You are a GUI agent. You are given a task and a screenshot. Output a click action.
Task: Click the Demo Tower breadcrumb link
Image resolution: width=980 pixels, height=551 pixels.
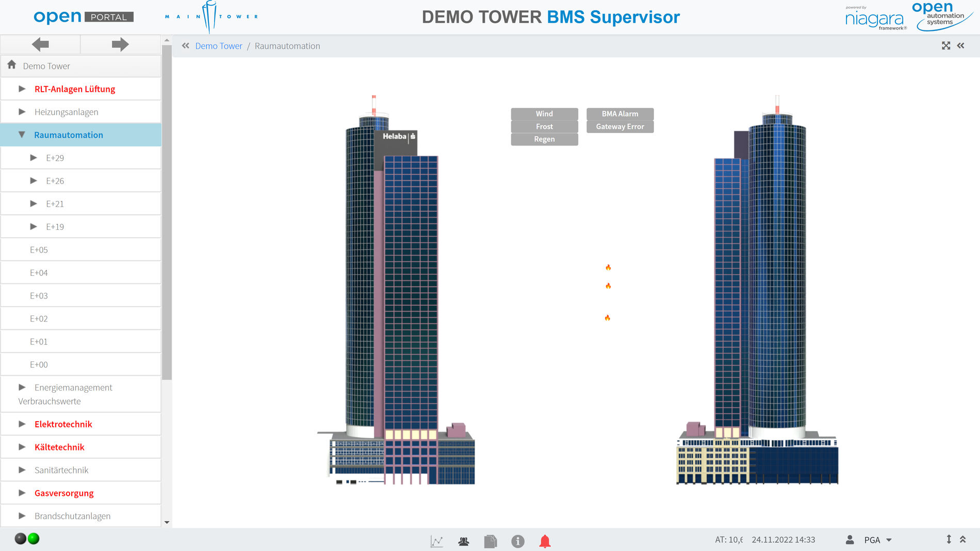[x=218, y=46]
